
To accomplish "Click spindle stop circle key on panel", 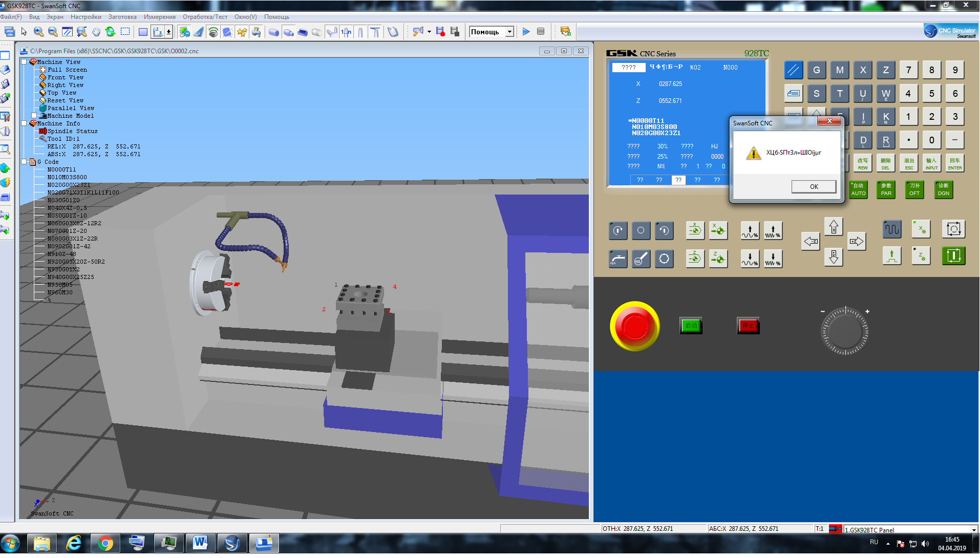I will (641, 231).
